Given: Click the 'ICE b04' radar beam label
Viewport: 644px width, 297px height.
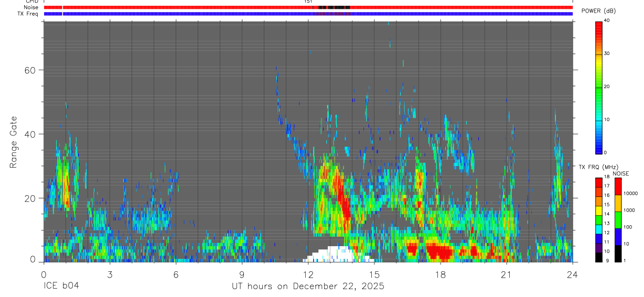Looking at the screenshot, I should 62,287.
